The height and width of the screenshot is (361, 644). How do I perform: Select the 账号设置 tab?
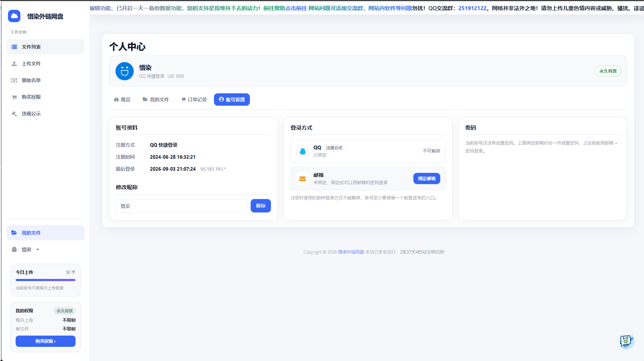point(232,100)
